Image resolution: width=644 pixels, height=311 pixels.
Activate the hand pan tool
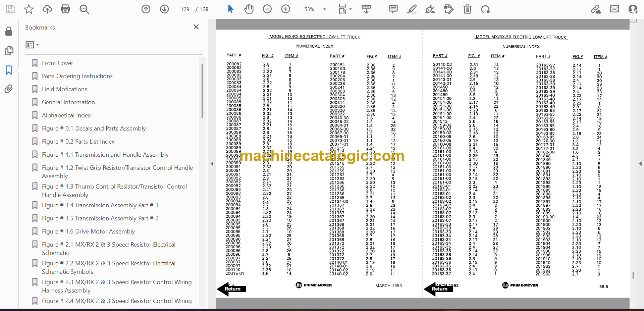click(x=249, y=9)
